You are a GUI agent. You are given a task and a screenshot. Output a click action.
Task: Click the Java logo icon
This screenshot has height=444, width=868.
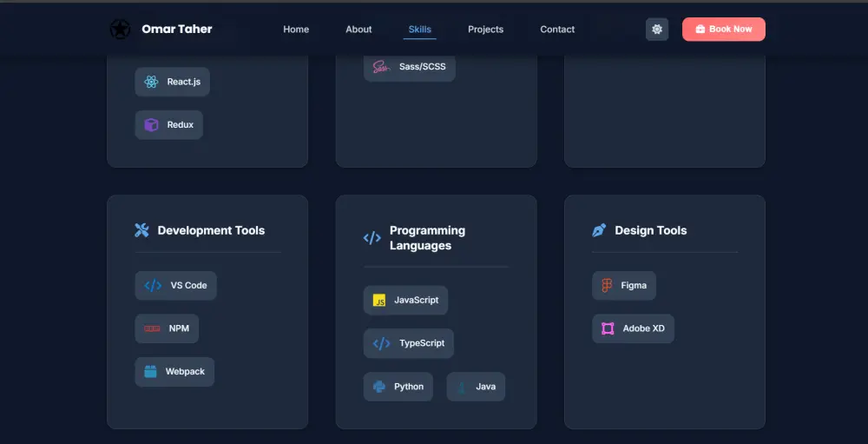pyautogui.click(x=462, y=387)
